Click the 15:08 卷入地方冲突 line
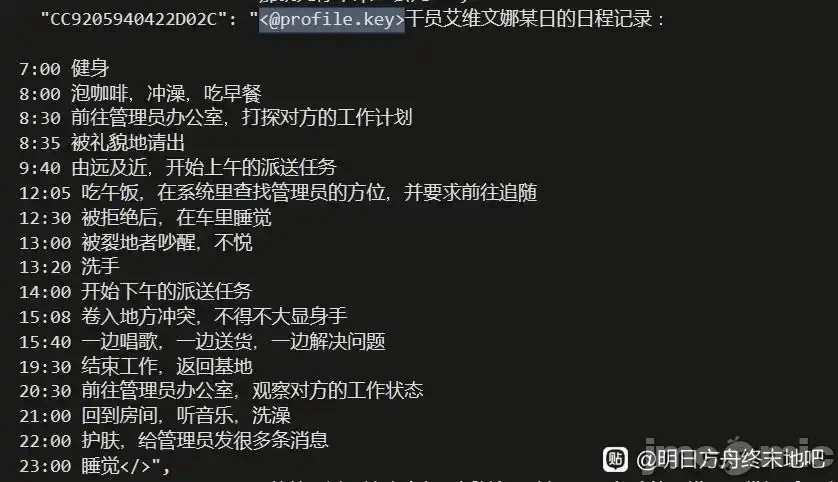Viewport: 838px width, 482px height. (x=183, y=316)
